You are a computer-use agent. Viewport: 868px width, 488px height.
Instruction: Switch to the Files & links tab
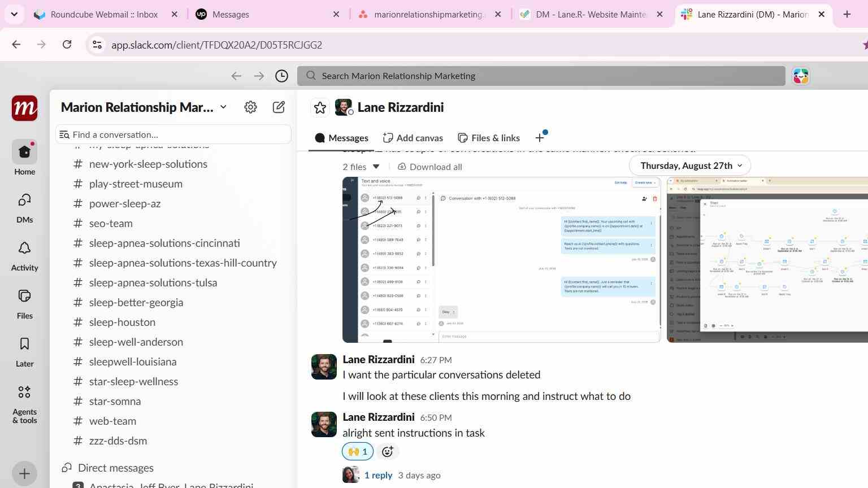pyautogui.click(x=488, y=138)
